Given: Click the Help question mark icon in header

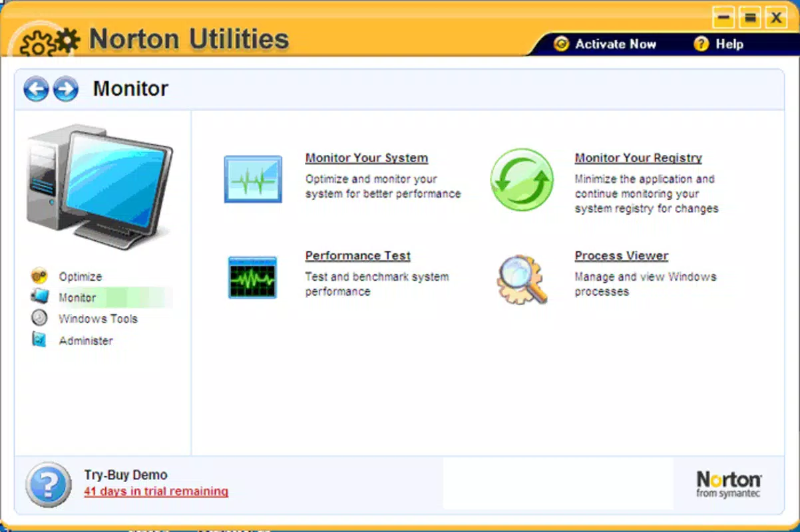Looking at the screenshot, I should tap(701, 44).
